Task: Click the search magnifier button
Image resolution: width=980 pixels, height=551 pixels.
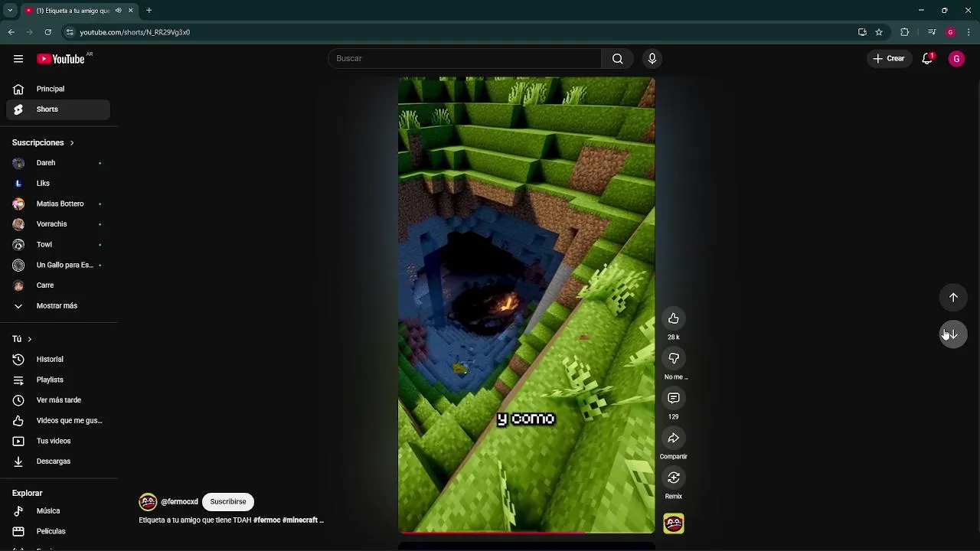Action: point(617,59)
